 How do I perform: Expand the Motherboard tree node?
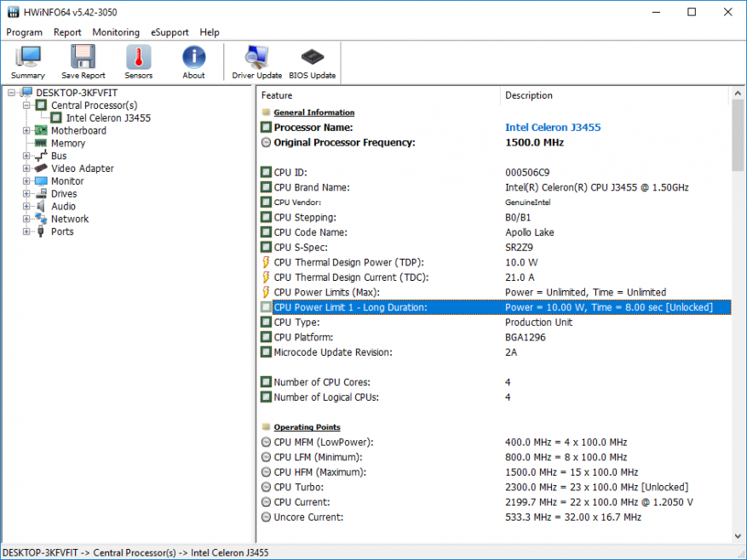pos(26,131)
